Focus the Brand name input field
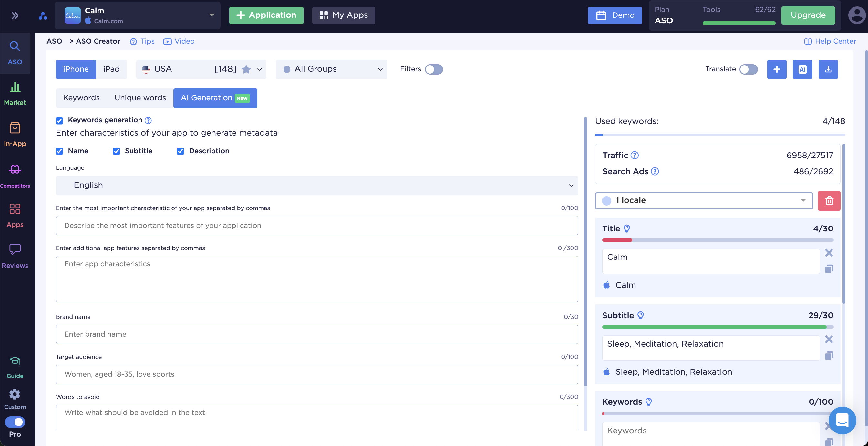The image size is (868, 446). (x=317, y=334)
